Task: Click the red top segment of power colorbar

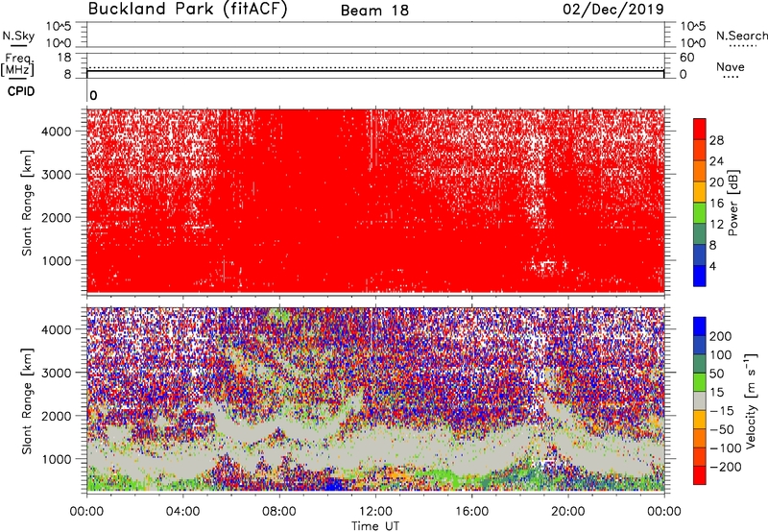Action: click(700, 130)
